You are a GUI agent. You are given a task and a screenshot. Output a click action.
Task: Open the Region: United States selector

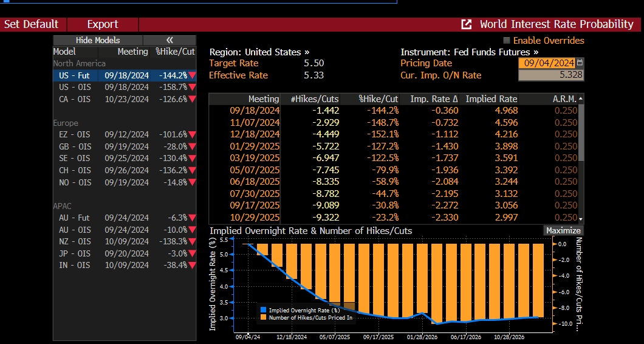259,52
